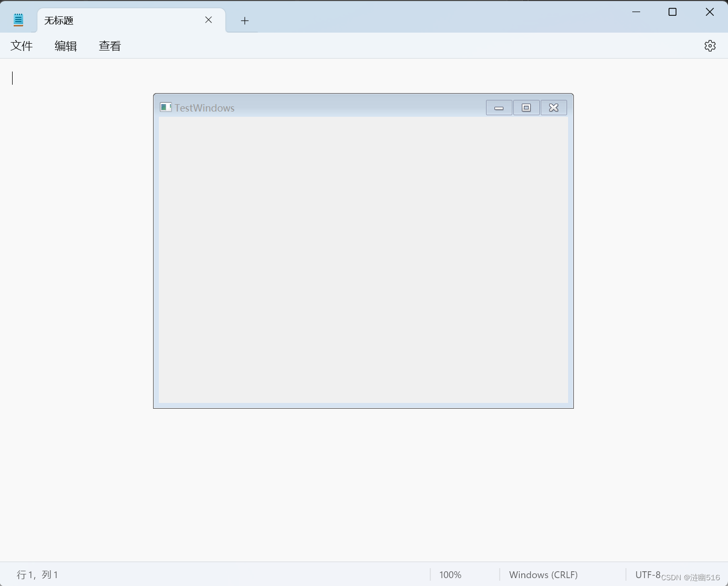Viewport: 728px width, 586px height.
Task: Open the 编辑 menu
Action: [x=65, y=46]
